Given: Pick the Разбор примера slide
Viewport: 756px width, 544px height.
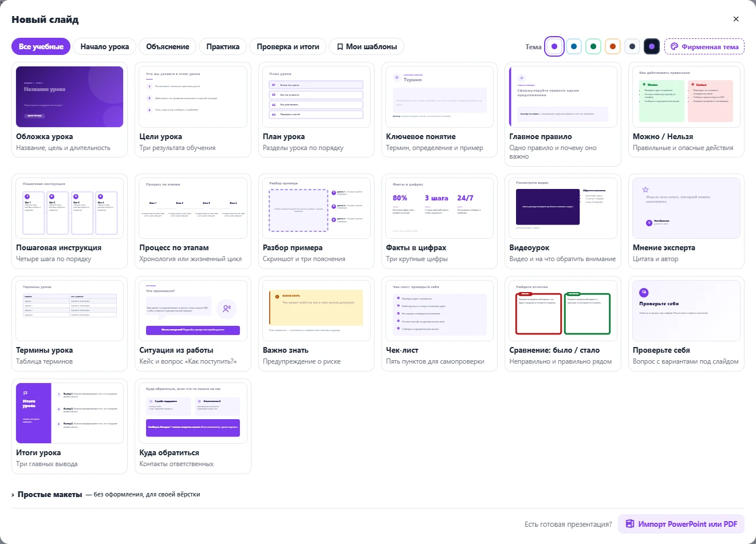Looking at the screenshot, I should (x=316, y=221).
